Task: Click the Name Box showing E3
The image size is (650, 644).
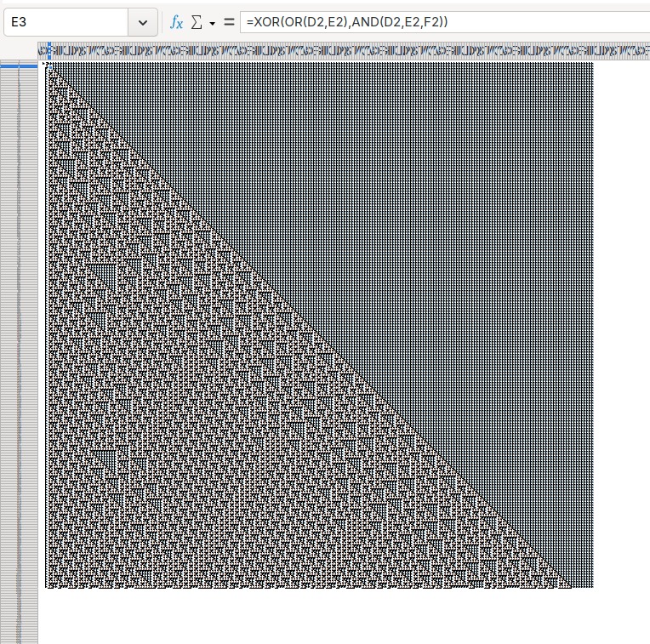Action: pyautogui.click(x=66, y=22)
